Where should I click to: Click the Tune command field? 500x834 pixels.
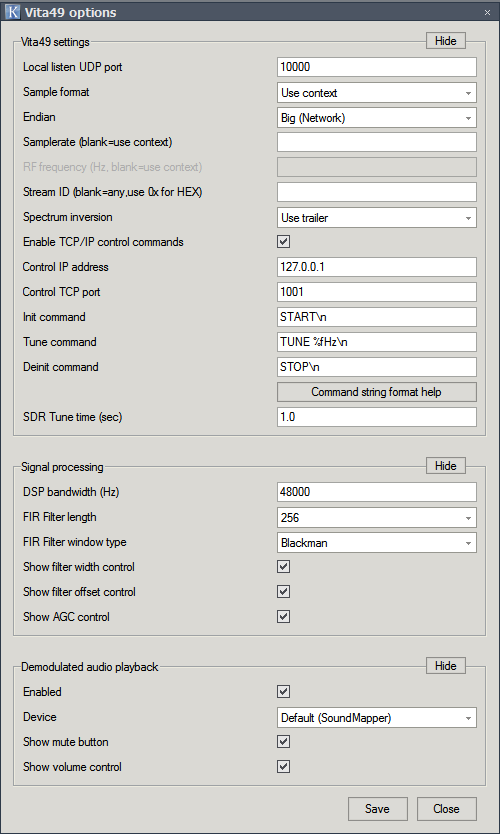[377, 342]
